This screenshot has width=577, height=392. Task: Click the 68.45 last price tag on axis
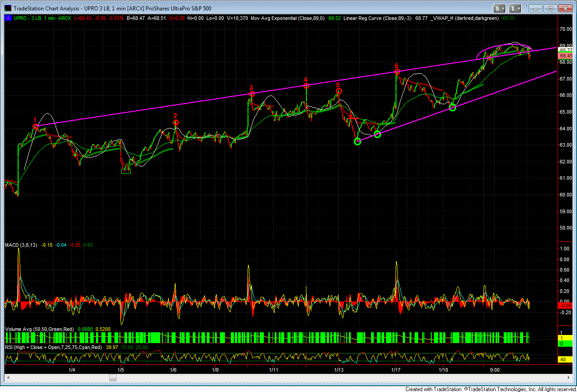[566, 56]
